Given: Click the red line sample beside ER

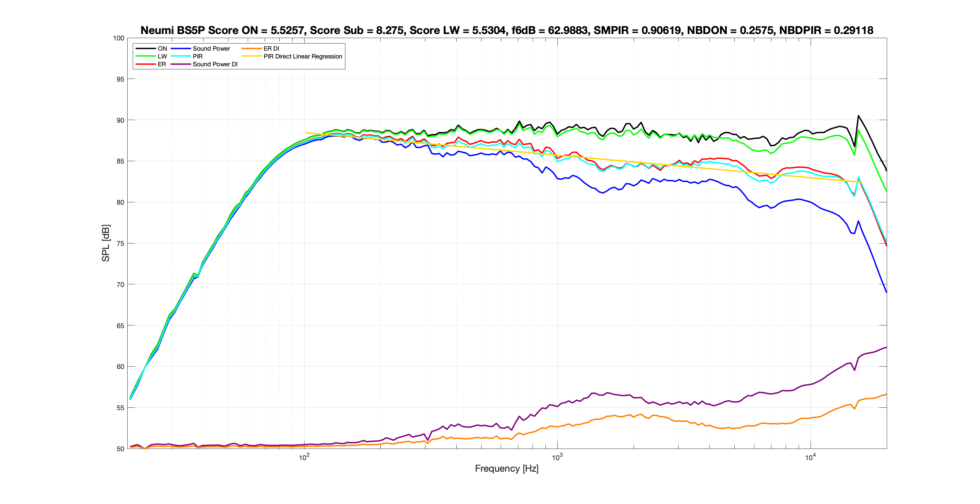Looking at the screenshot, I should (146, 64).
